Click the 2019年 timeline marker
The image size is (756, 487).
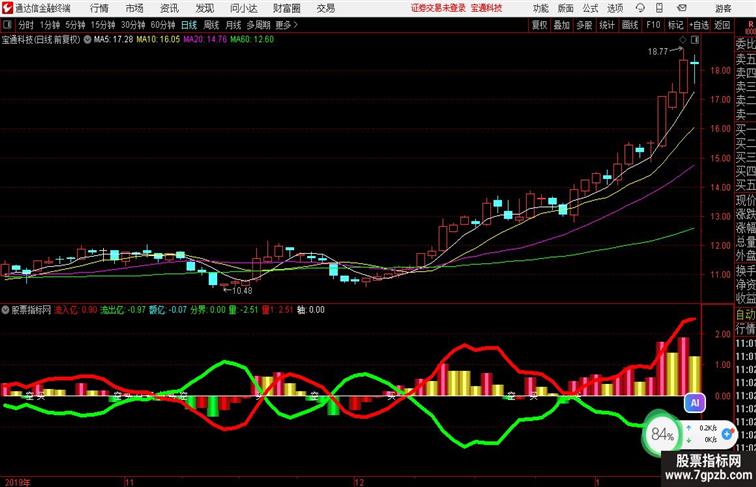[x=17, y=482]
